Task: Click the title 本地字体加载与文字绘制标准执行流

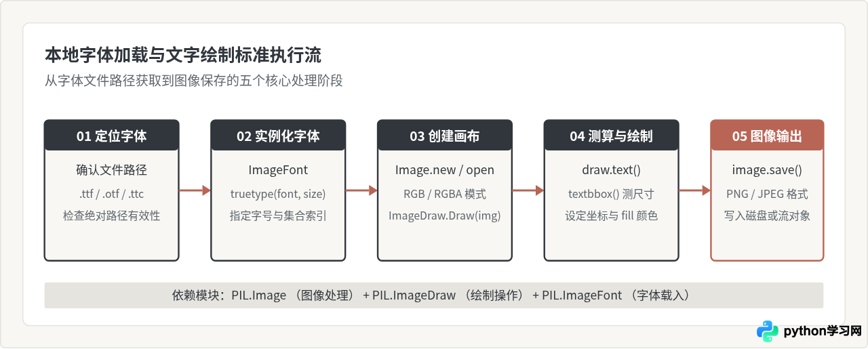Action: [183, 55]
